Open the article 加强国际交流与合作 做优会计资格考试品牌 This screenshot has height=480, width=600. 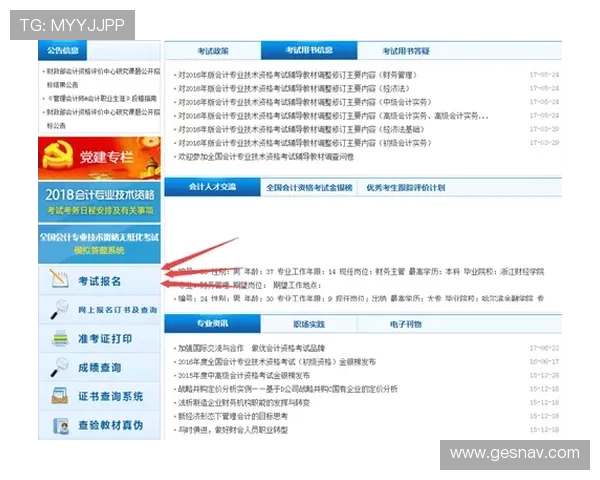pos(251,348)
